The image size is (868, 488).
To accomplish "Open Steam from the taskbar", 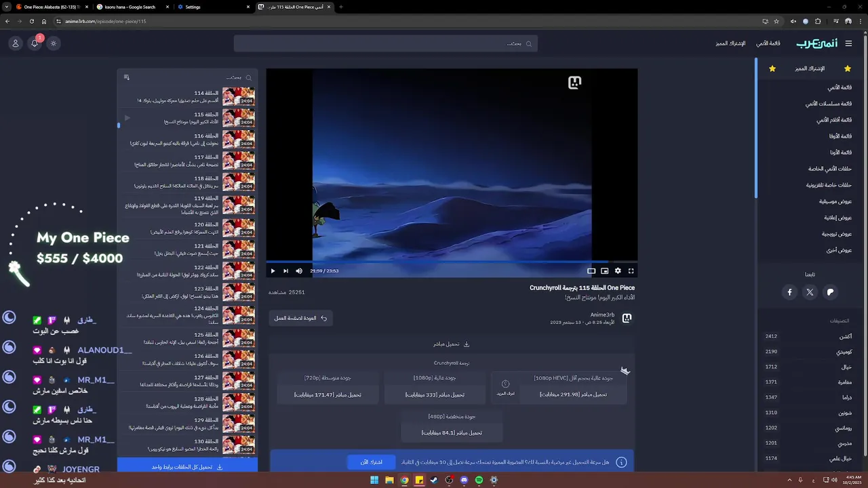I will point(434,480).
